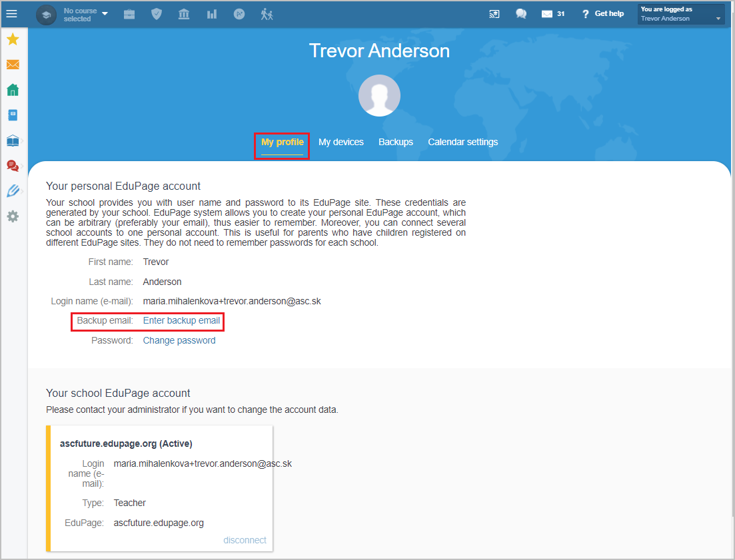Go to the green home icon

(x=13, y=90)
